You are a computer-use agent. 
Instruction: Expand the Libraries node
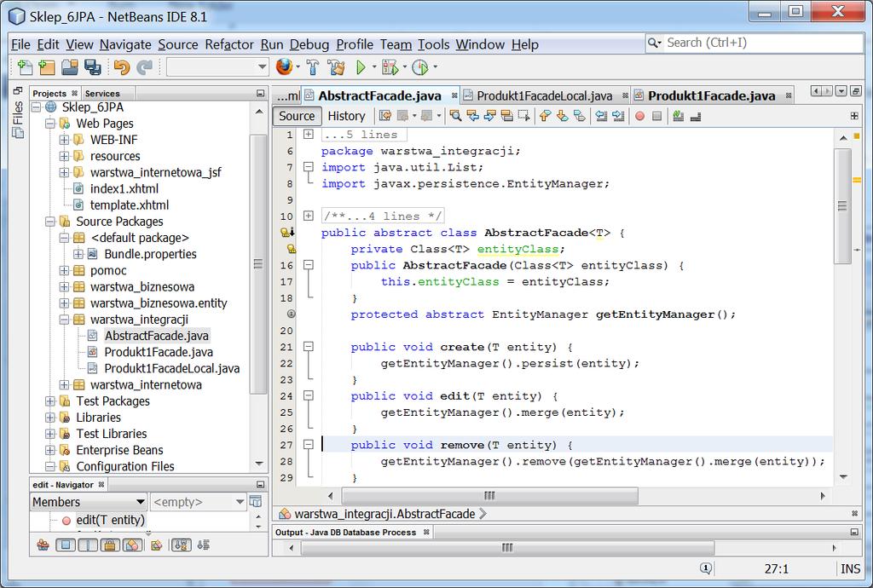click(x=49, y=418)
